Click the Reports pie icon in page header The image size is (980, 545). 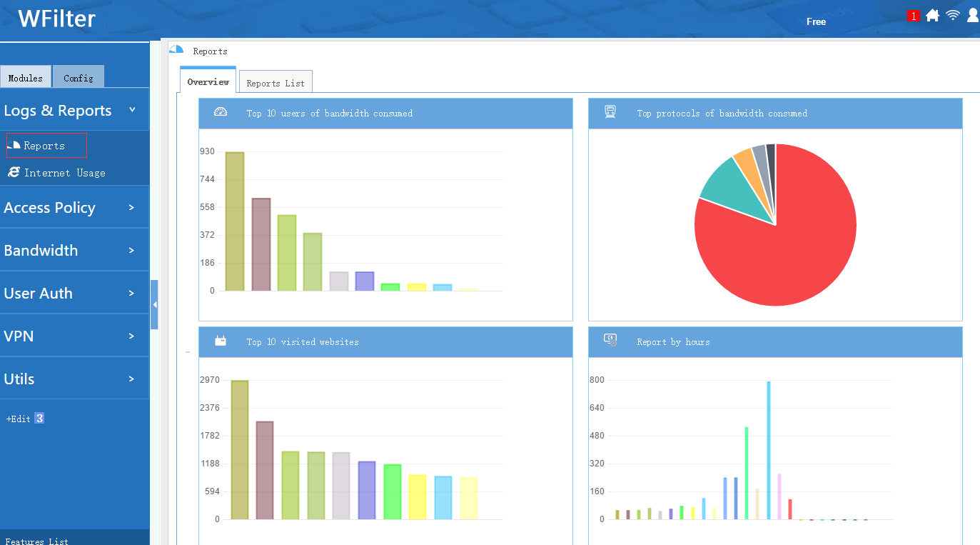pos(176,49)
